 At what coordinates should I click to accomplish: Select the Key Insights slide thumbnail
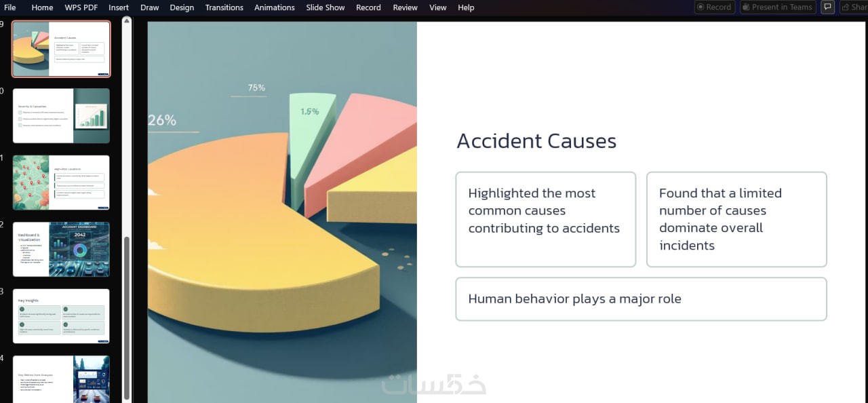(x=61, y=316)
